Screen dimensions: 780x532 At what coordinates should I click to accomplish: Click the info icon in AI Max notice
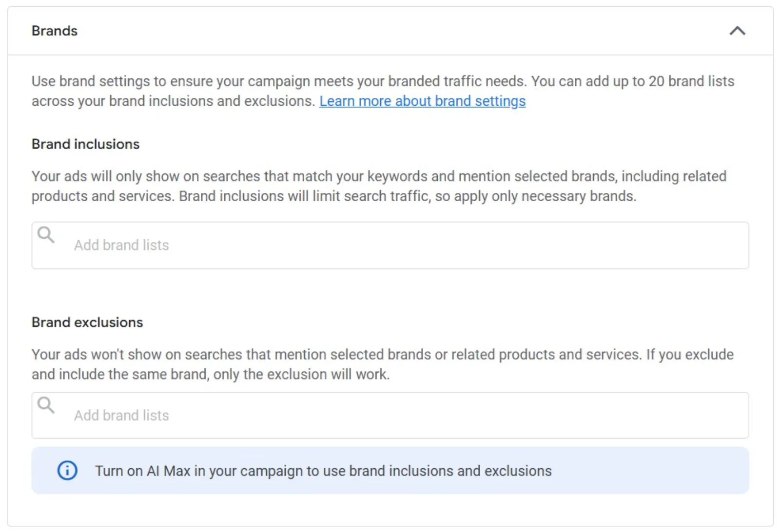pyautogui.click(x=67, y=471)
